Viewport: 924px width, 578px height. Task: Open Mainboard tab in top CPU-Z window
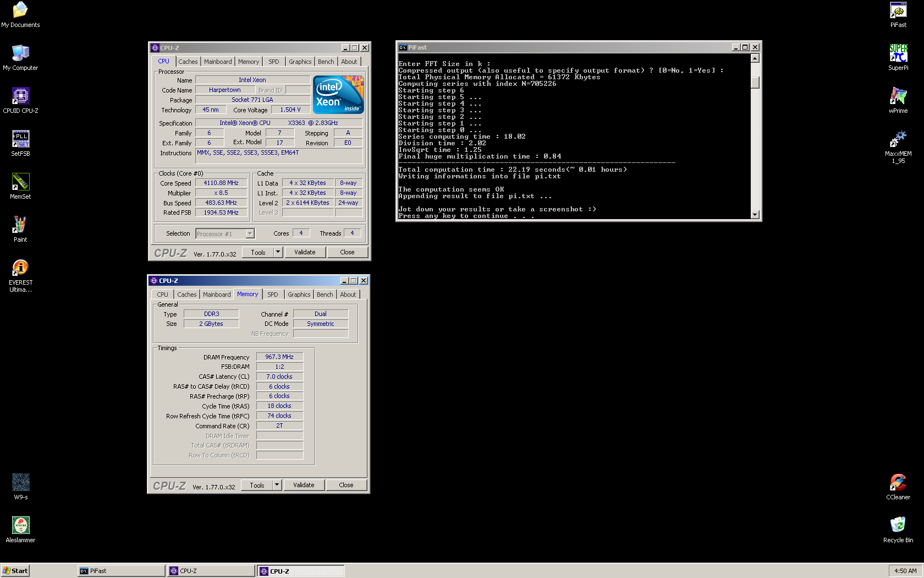pyautogui.click(x=218, y=62)
